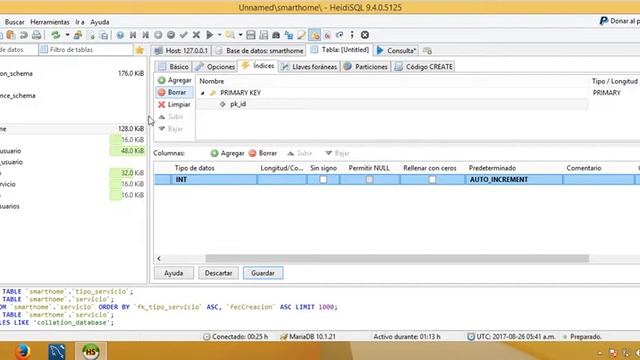
Task: Click the Ayuda button below the grid
Action: [x=173, y=273]
